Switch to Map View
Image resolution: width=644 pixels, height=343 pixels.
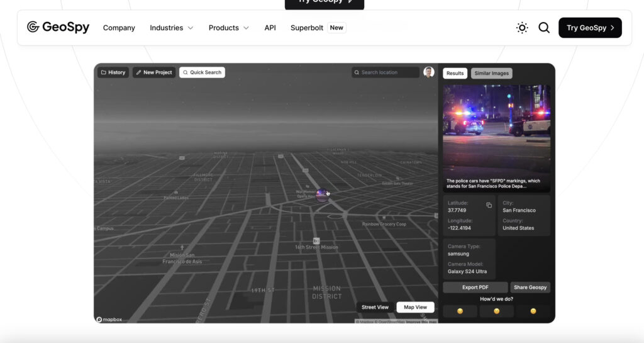[415, 307]
